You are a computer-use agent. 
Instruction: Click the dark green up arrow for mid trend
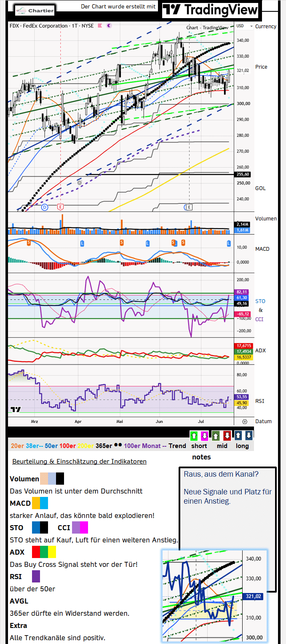215,435
